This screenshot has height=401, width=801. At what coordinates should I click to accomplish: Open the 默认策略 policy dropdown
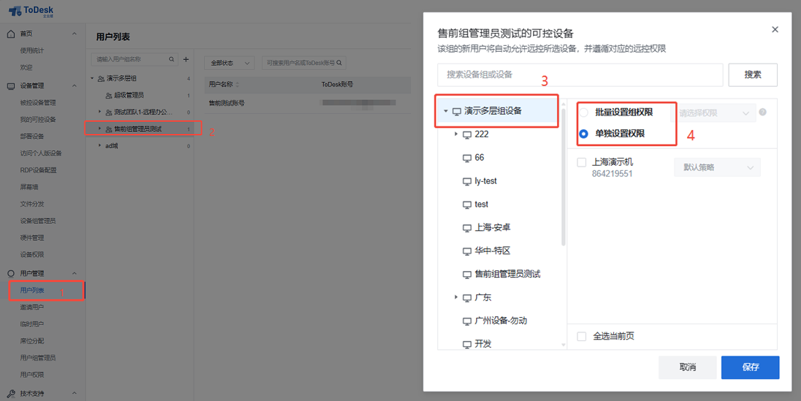click(717, 168)
